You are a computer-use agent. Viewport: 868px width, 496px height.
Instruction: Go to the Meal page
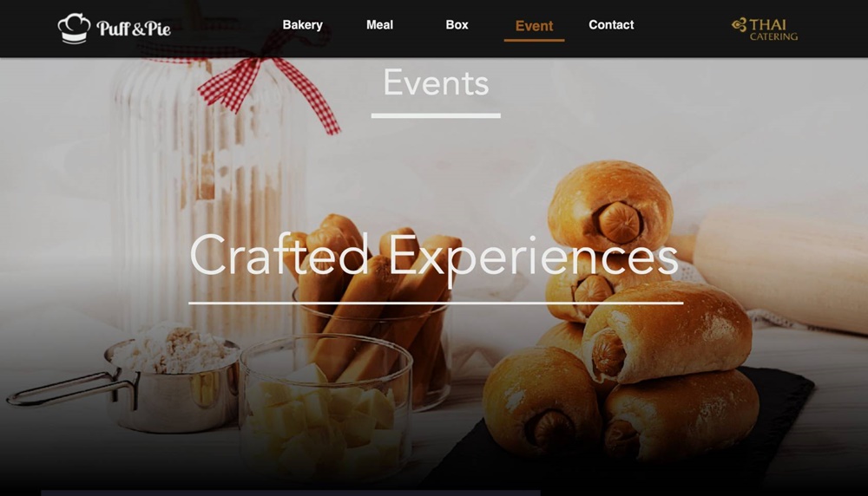pos(379,25)
